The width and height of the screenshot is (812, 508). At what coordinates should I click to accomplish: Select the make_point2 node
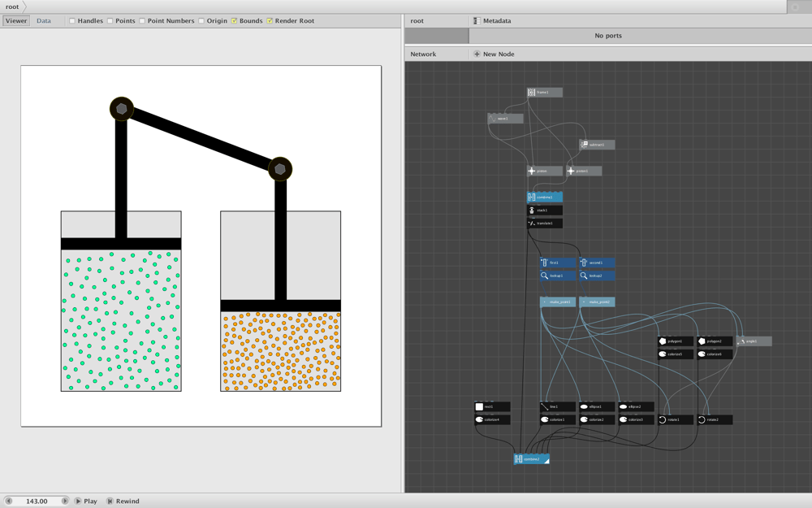597,302
